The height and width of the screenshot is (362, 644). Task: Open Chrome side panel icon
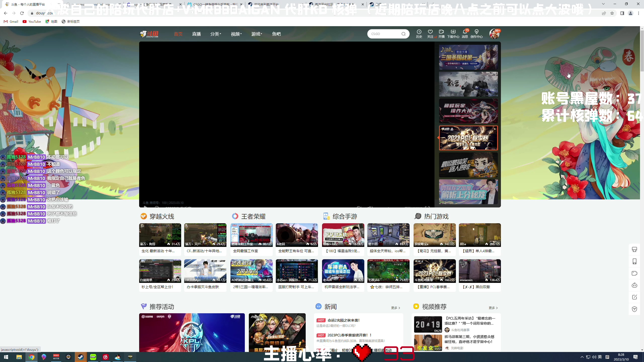(x=622, y=13)
